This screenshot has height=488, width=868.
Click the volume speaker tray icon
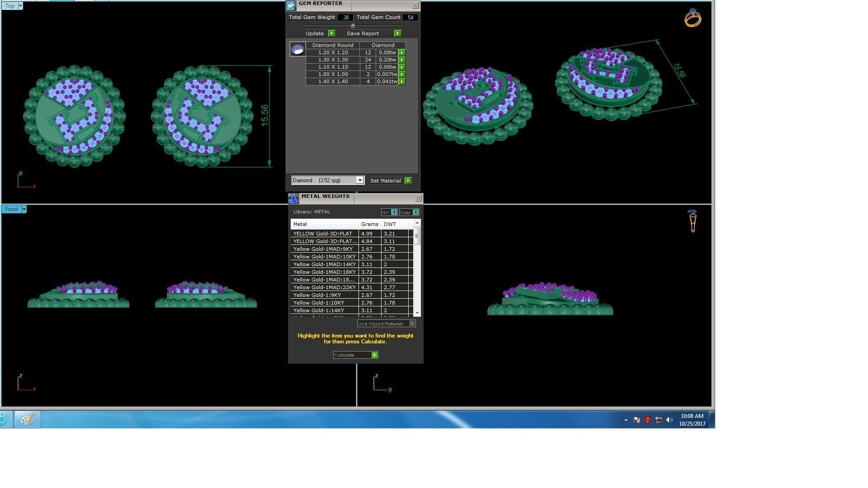click(670, 420)
